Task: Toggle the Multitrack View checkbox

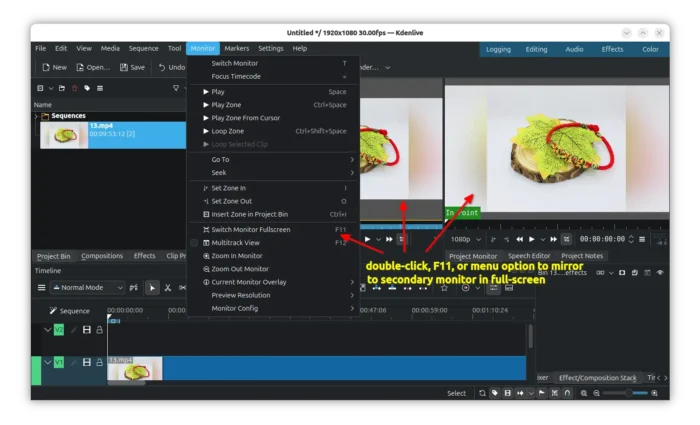Action: 195,242
